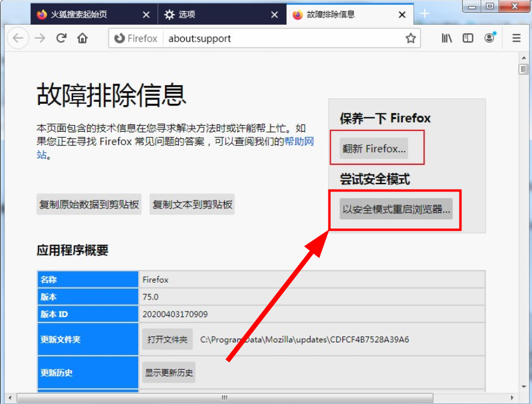Viewport: 532px width, 404px height.
Task: Click the back navigation arrow
Action: (x=18, y=37)
